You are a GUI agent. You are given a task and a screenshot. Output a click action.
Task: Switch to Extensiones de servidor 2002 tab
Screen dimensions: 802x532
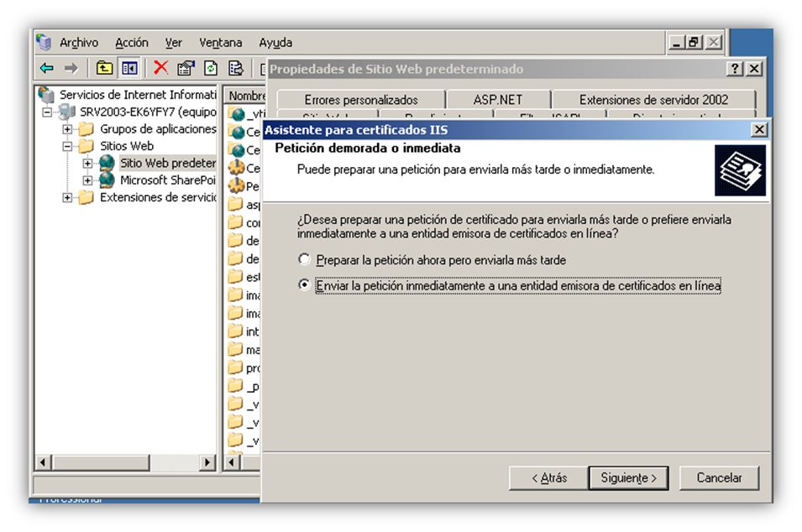(653, 99)
